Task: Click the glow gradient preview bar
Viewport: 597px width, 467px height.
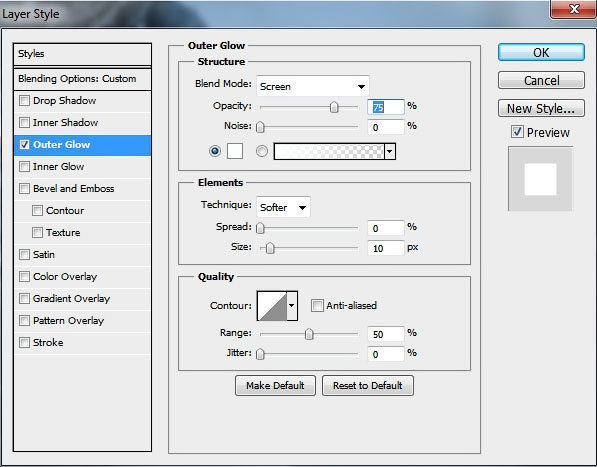Action: tap(329, 151)
